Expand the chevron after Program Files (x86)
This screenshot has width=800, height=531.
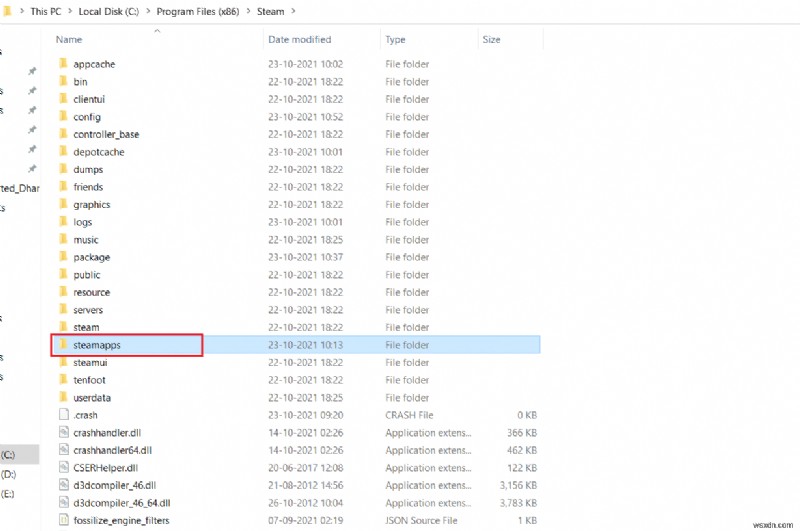pos(248,11)
